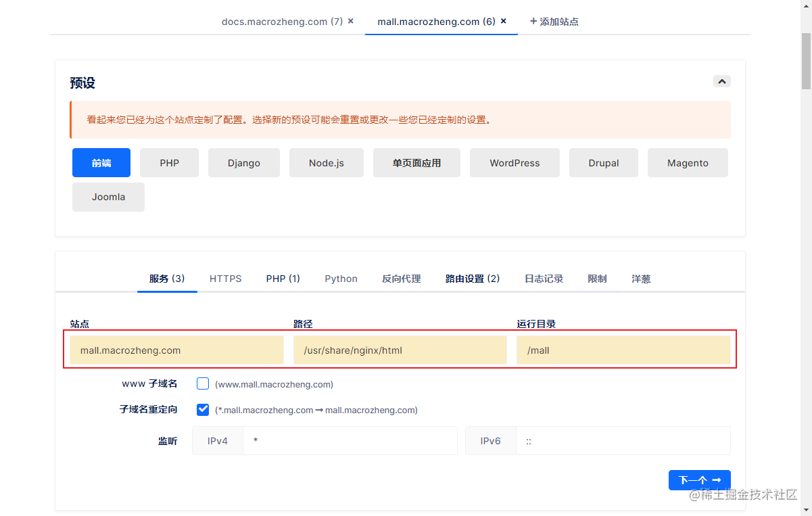Edit the 站点 domain input field

(176, 350)
